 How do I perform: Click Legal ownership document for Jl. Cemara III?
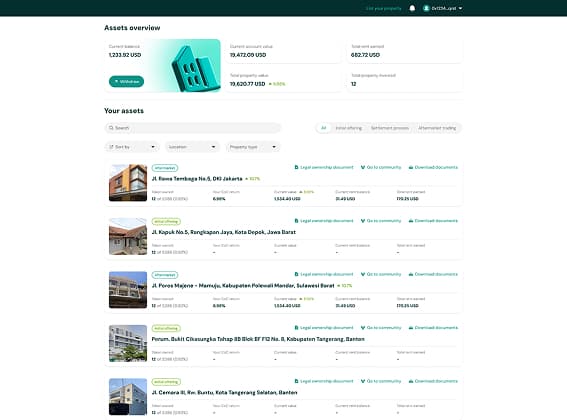(324, 381)
